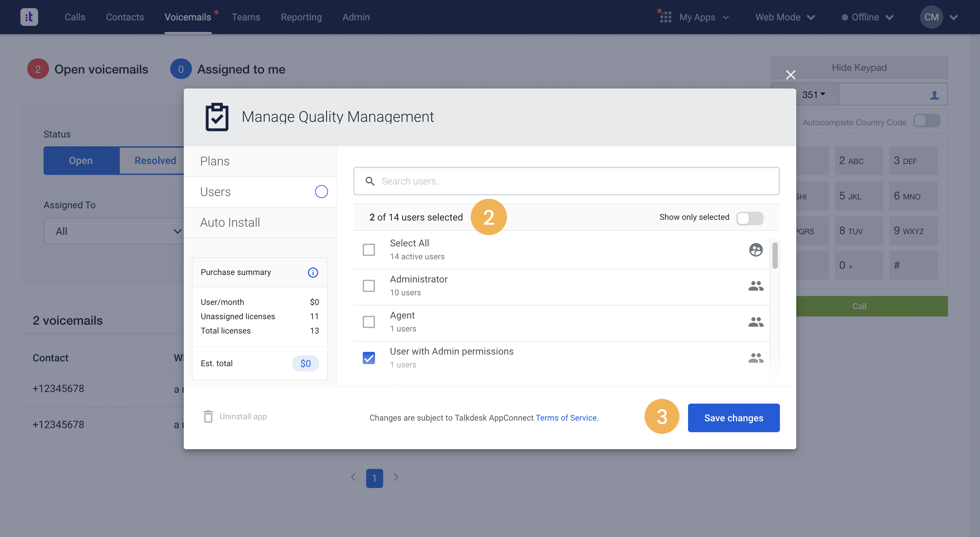Click User with Admin permissions group icon
Image resolution: width=980 pixels, height=537 pixels.
tap(755, 358)
